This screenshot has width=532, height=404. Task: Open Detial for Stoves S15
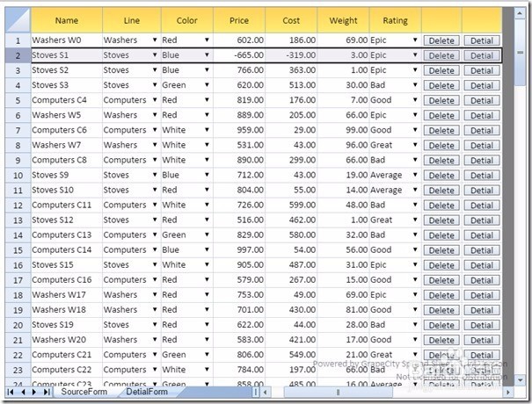tap(482, 265)
